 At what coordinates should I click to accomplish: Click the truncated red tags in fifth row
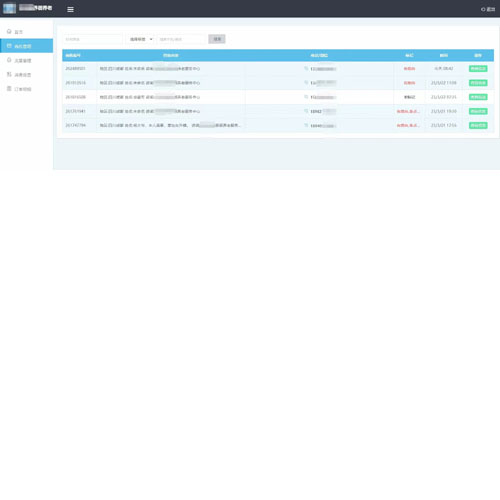(x=408, y=125)
